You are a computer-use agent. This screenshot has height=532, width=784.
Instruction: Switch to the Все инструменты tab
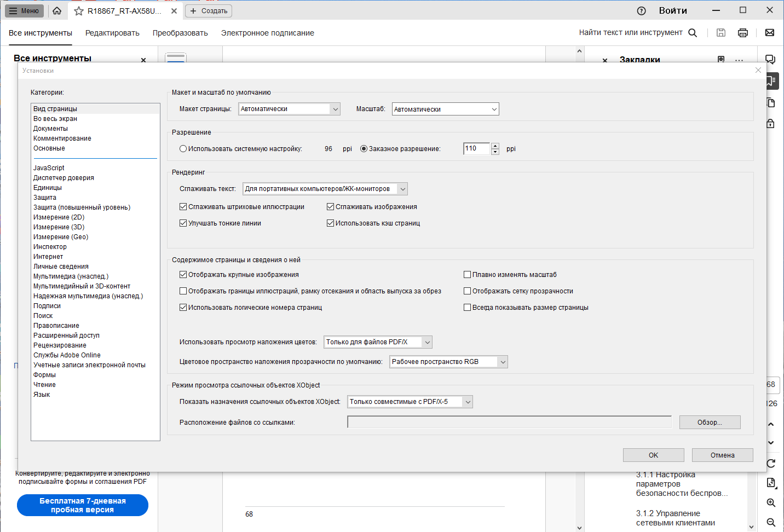coord(41,33)
